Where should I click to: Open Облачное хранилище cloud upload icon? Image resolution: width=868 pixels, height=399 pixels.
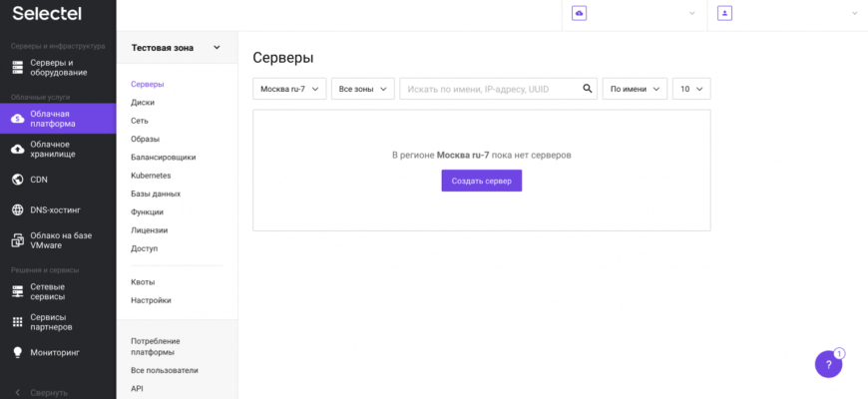(x=18, y=149)
